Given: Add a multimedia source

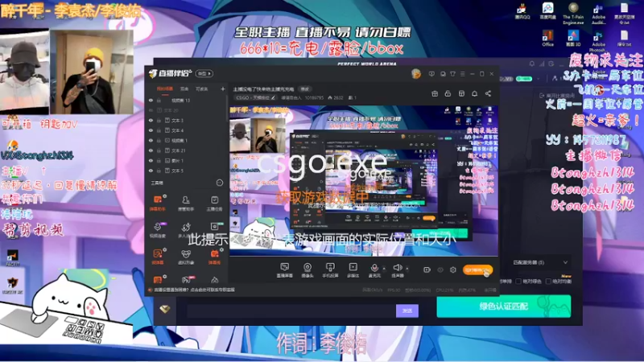Looking at the screenshot, I should 353,270.
